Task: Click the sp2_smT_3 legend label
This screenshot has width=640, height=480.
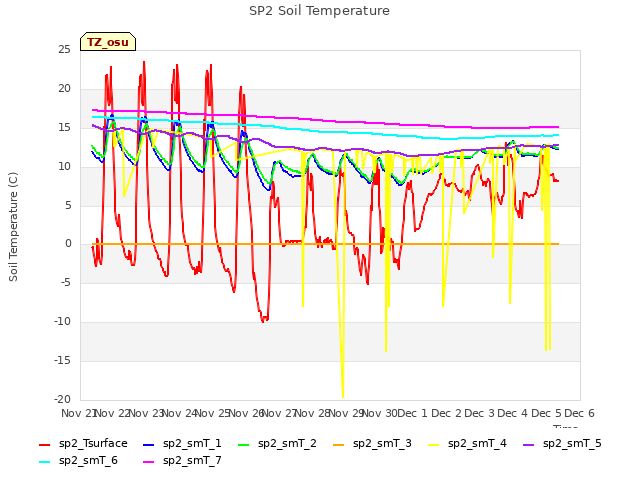Action: pyautogui.click(x=382, y=443)
